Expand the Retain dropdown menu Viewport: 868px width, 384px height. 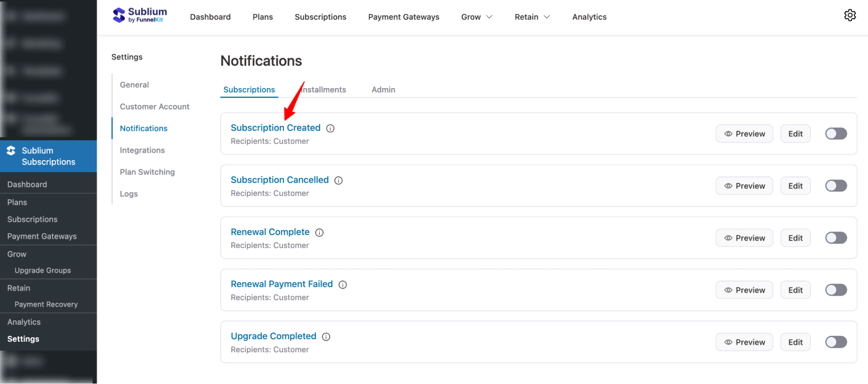pyautogui.click(x=532, y=17)
